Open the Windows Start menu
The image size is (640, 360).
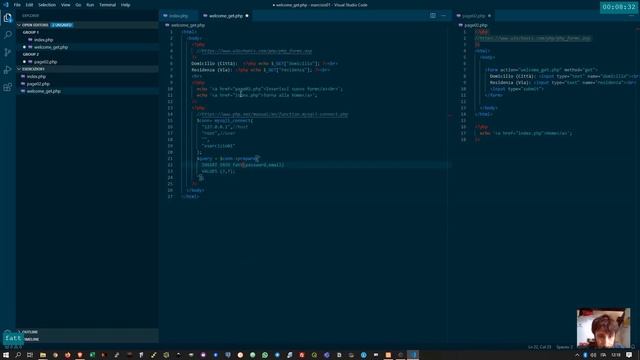(x=6, y=355)
